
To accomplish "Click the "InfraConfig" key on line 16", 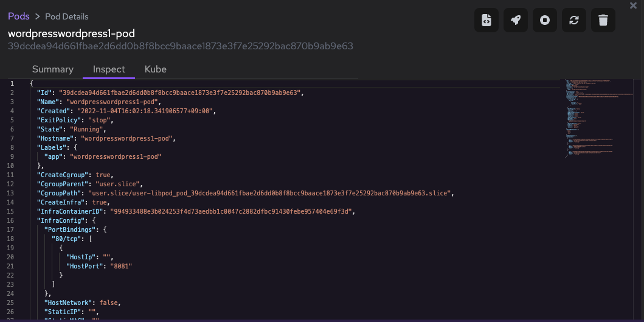I will pyautogui.click(x=60, y=220).
